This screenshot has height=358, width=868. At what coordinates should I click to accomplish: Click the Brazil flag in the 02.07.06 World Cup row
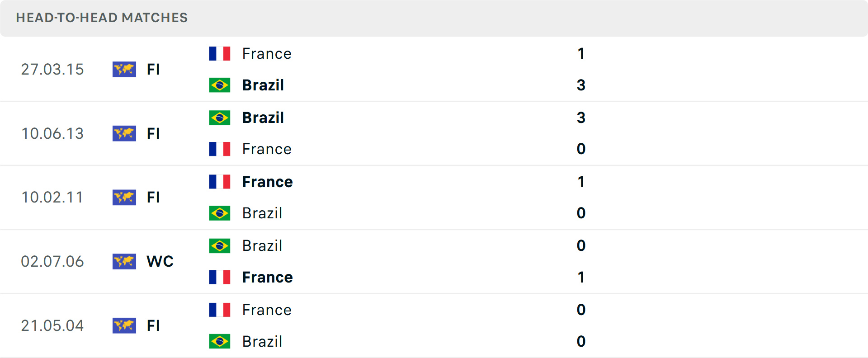click(x=220, y=245)
